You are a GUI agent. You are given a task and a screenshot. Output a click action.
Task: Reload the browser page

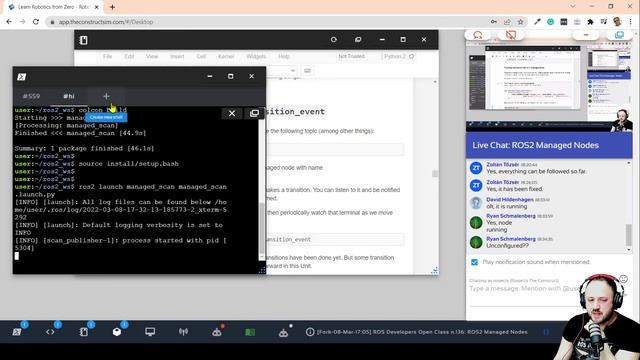tap(36, 22)
